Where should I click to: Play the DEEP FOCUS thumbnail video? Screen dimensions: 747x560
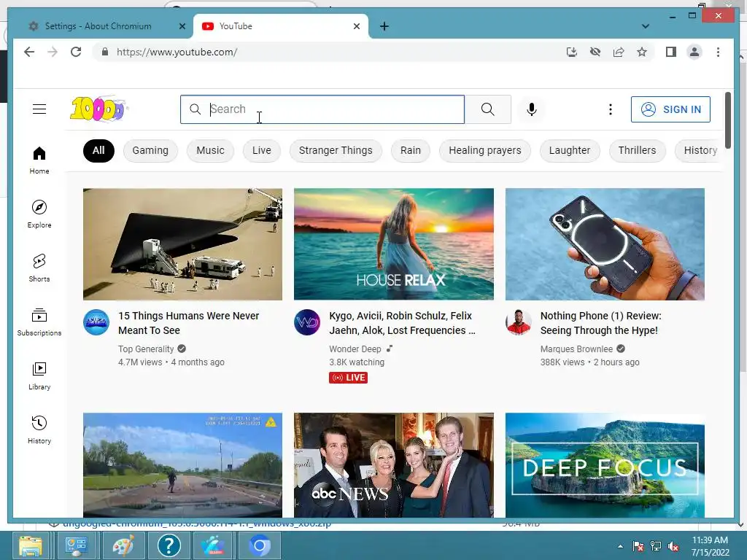[605, 464]
